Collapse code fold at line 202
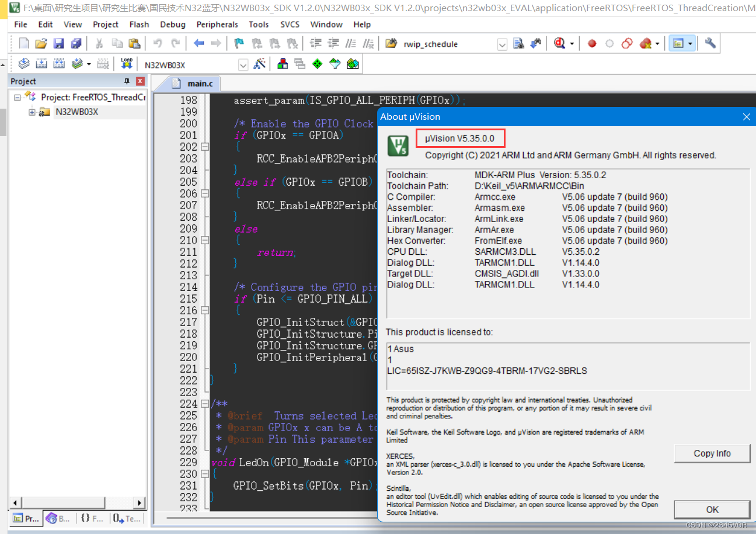 point(205,147)
